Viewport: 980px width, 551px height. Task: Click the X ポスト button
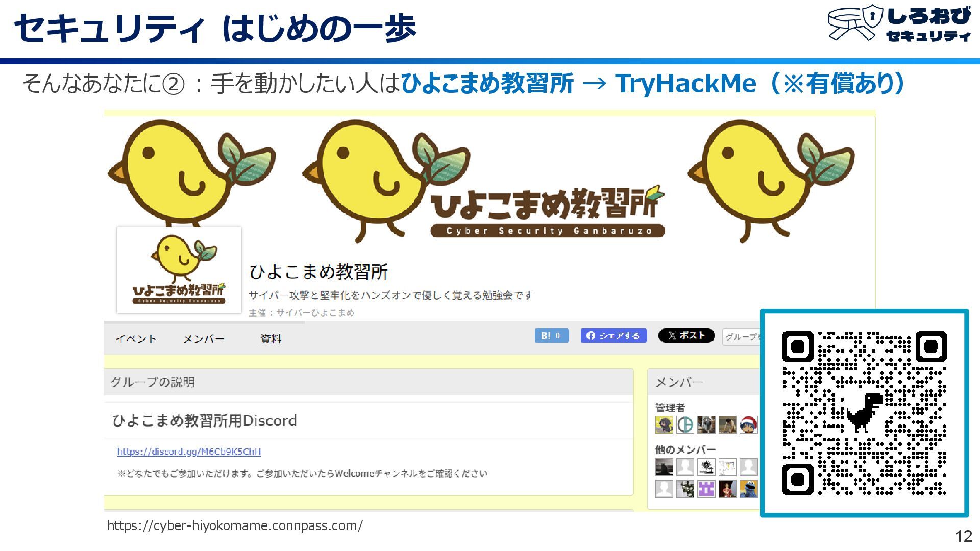[x=686, y=336]
